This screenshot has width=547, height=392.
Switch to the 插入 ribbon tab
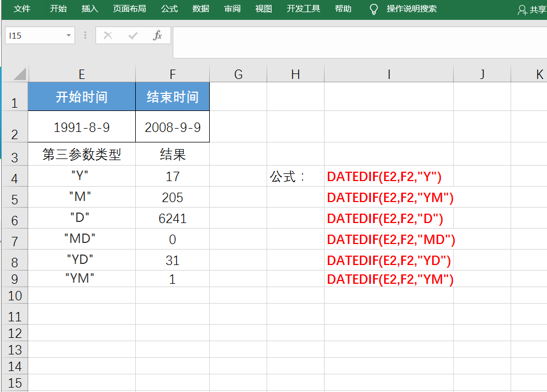(x=89, y=9)
